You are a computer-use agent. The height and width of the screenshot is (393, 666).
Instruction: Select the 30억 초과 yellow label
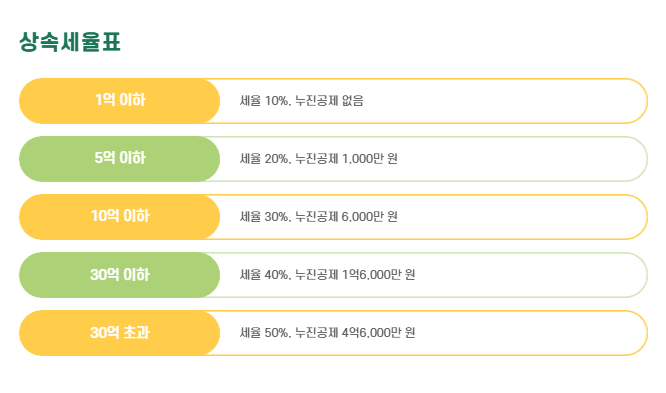pos(120,333)
